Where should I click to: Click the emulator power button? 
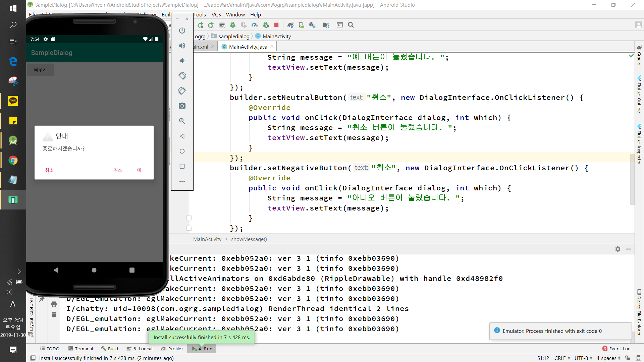182,31
